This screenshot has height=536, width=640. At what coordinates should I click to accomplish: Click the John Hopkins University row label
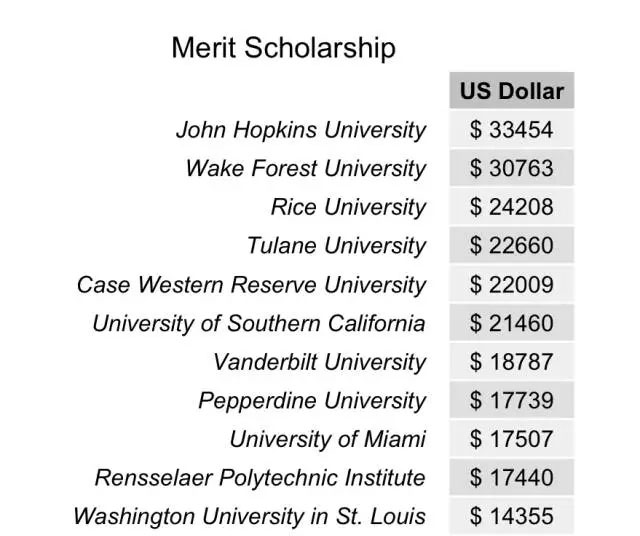[x=301, y=130]
